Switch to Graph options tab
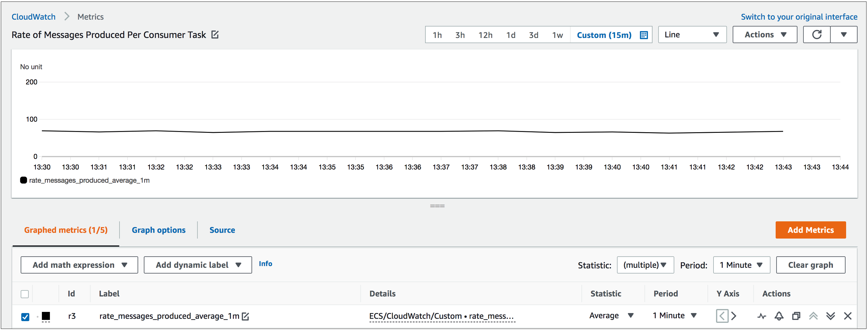The image size is (868, 331). 159,230
